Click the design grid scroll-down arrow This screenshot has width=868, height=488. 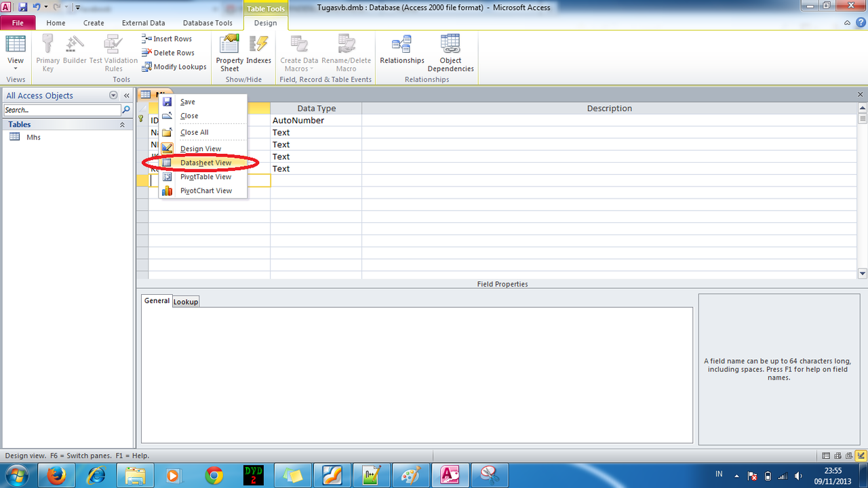click(x=863, y=273)
